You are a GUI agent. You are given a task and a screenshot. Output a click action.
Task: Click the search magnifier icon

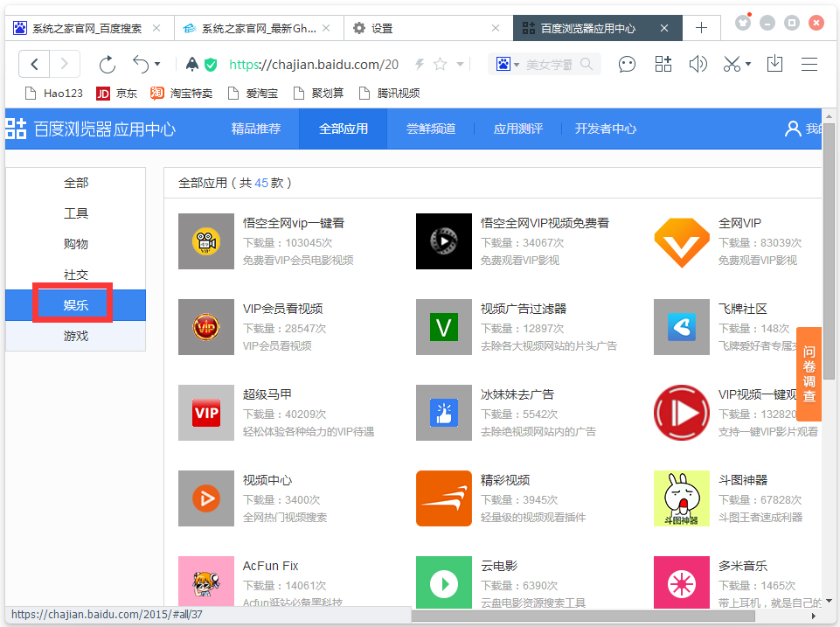(x=587, y=65)
